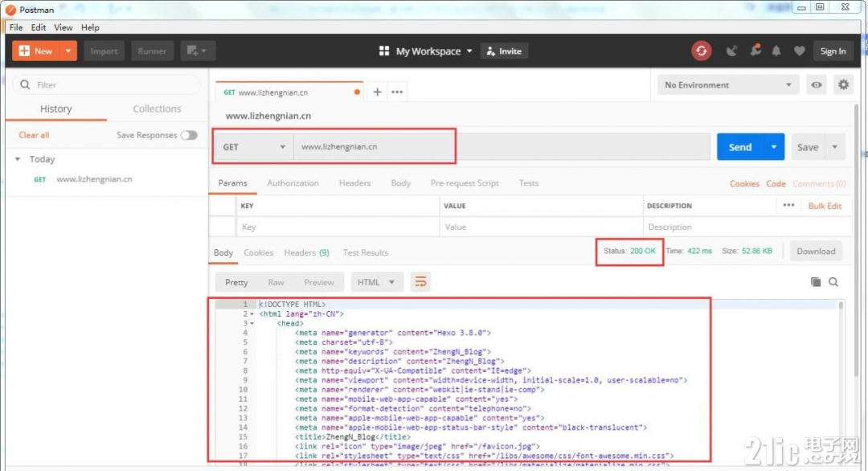Open the Help menu
This screenshot has height=471, width=868.
click(x=90, y=27)
